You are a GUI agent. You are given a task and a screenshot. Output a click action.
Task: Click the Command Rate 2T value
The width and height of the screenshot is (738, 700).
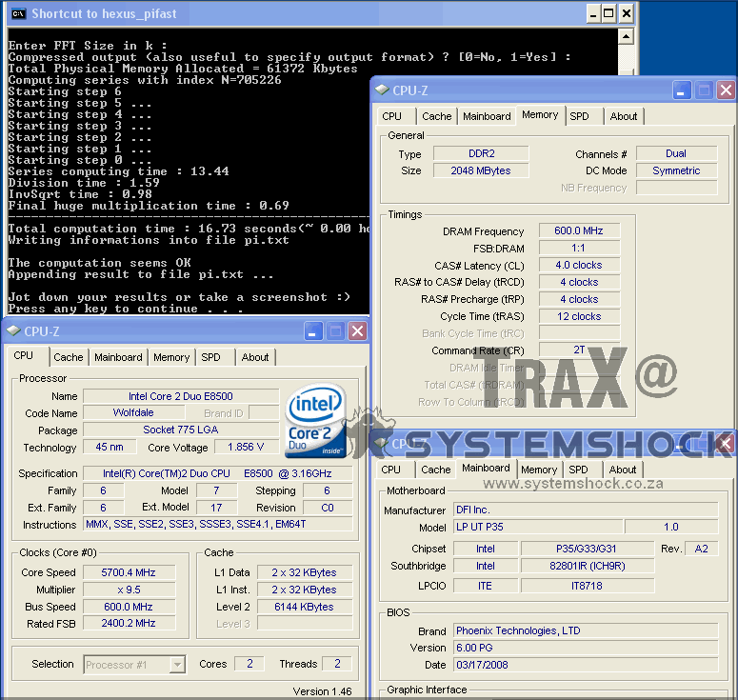click(579, 350)
